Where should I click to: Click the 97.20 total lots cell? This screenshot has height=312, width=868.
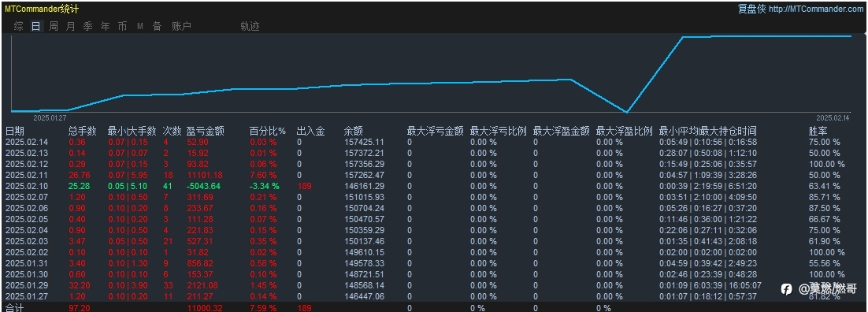(x=80, y=308)
